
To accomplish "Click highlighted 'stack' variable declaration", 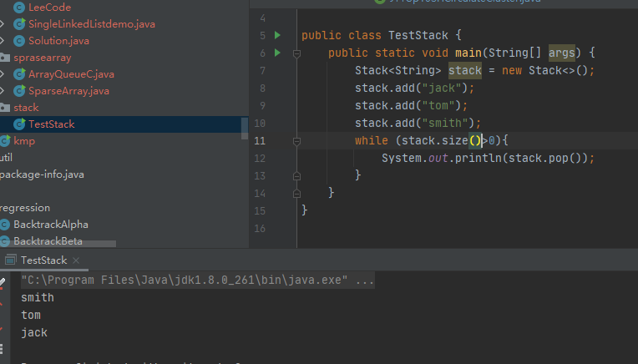I will pyautogui.click(x=464, y=70).
